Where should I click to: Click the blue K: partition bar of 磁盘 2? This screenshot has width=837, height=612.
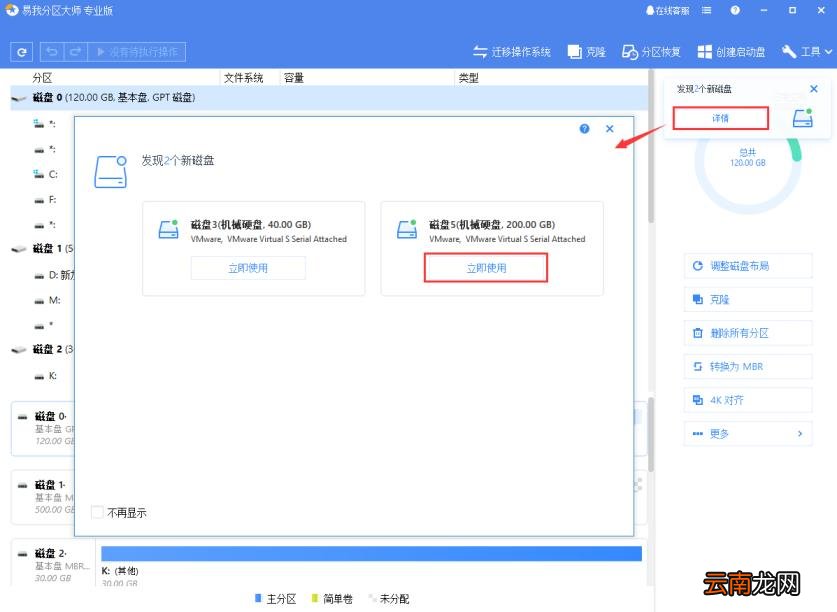pyautogui.click(x=372, y=553)
